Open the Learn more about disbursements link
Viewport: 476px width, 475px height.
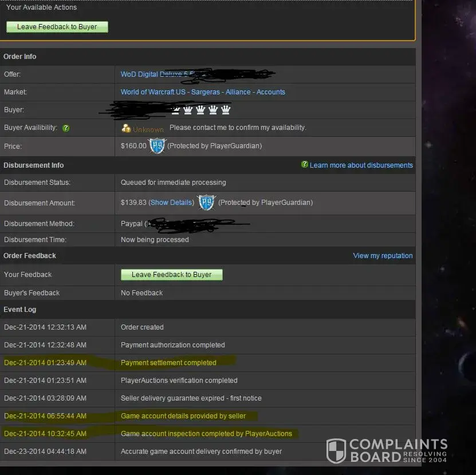point(361,165)
